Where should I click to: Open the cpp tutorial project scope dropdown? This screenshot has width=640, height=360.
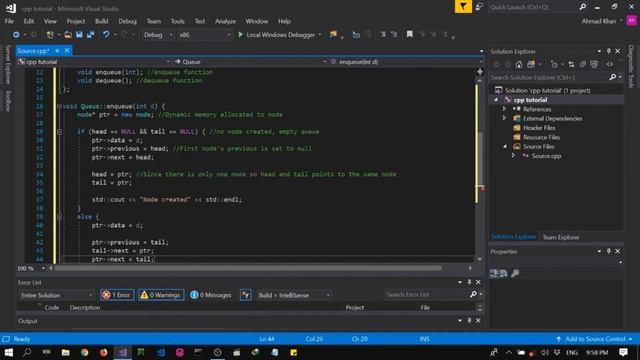pos(94,62)
